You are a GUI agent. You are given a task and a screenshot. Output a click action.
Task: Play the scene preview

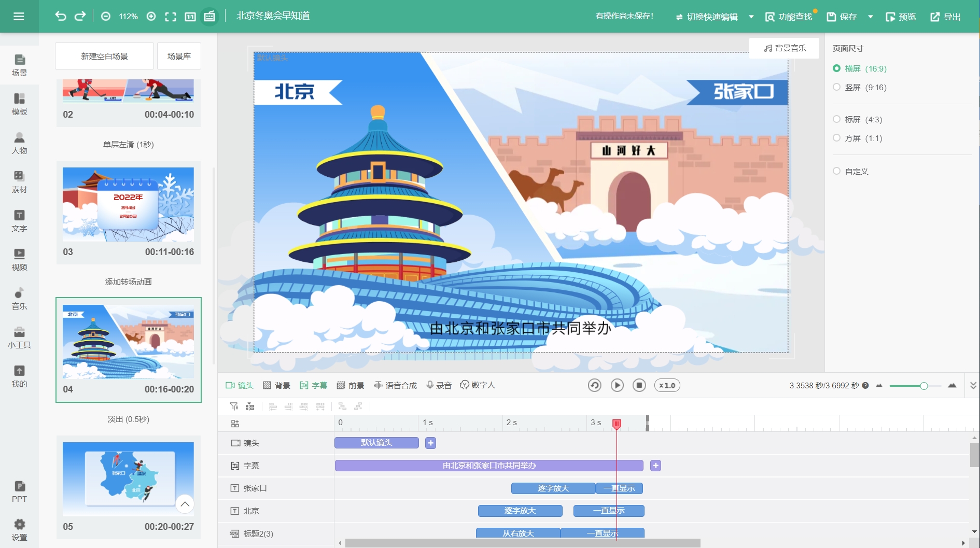[617, 385]
